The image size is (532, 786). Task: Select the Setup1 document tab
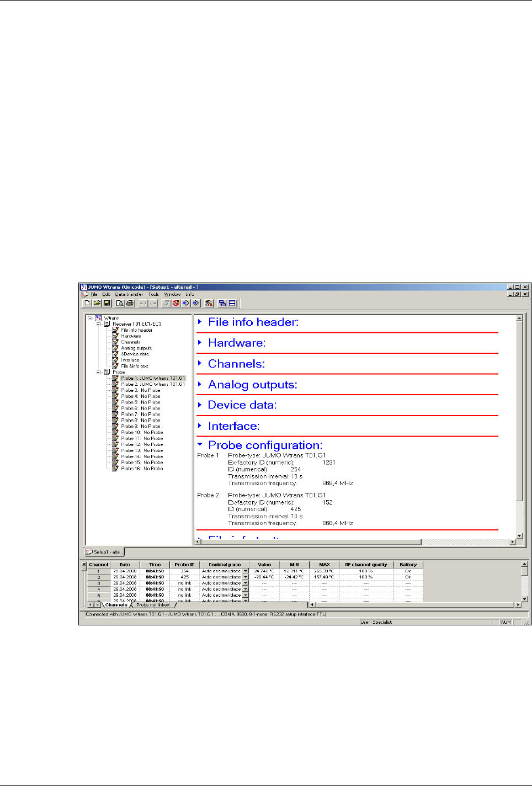[105, 552]
